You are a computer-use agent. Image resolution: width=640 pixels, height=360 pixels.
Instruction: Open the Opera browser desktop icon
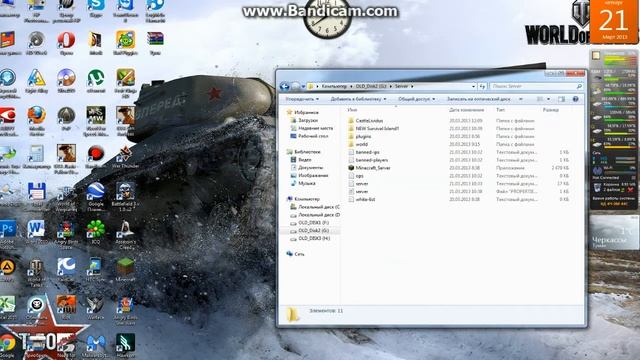point(66,43)
